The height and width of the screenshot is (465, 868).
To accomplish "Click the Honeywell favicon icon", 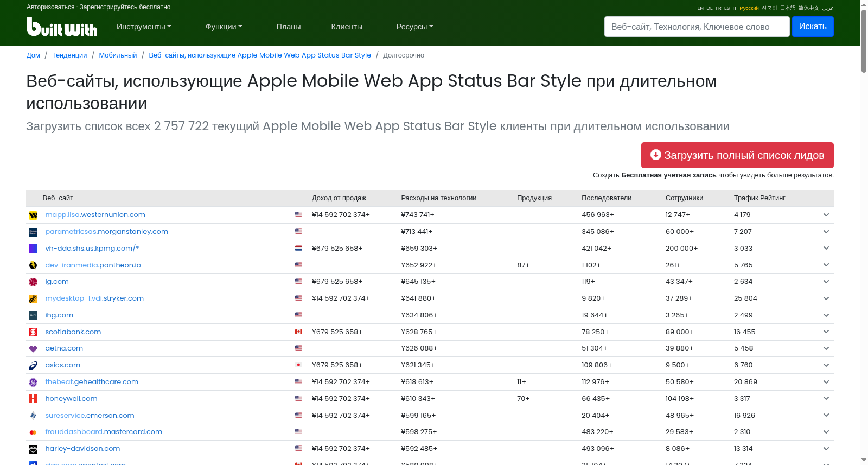I will click(33, 399).
